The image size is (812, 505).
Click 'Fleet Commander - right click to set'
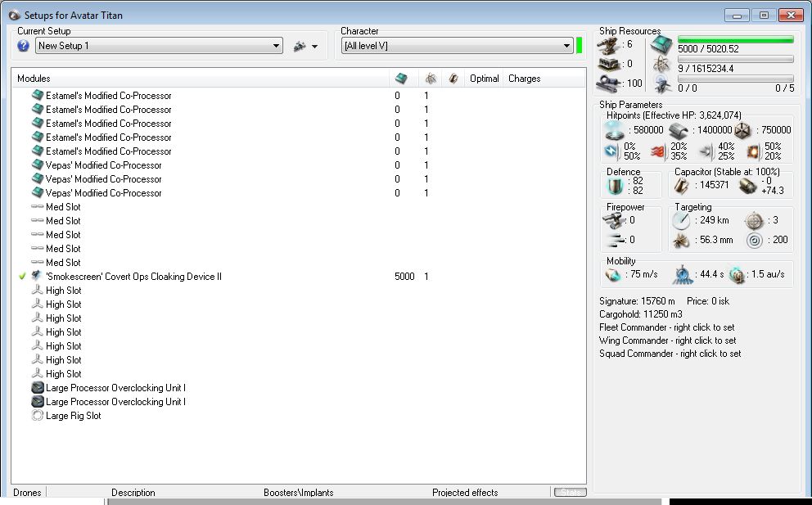(667, 327)
